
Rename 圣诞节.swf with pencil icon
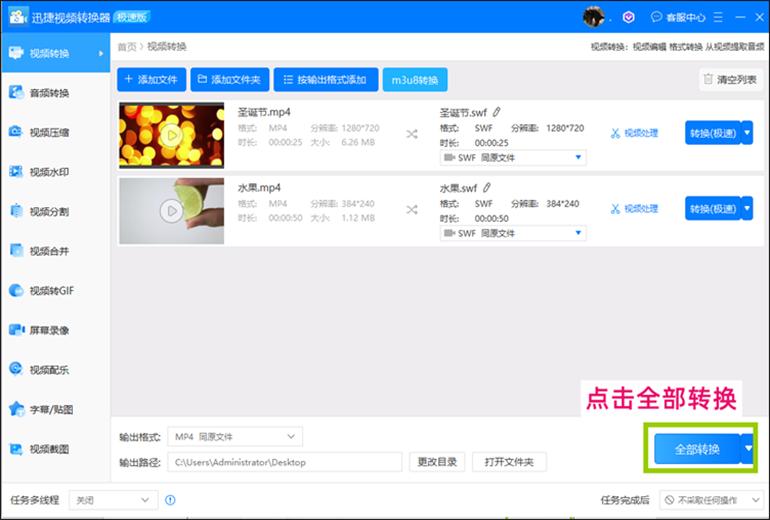[496, 112]
